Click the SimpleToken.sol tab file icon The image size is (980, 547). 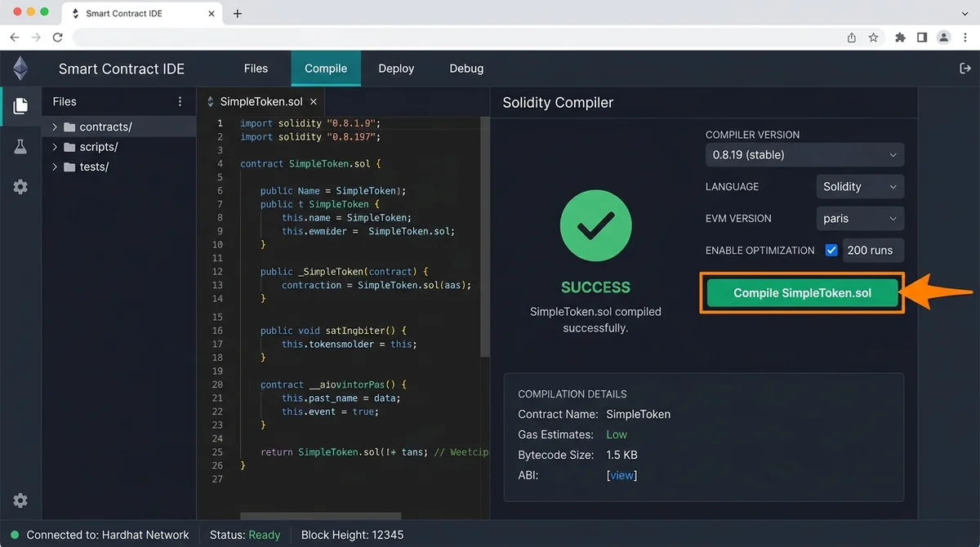coord(211,102)
